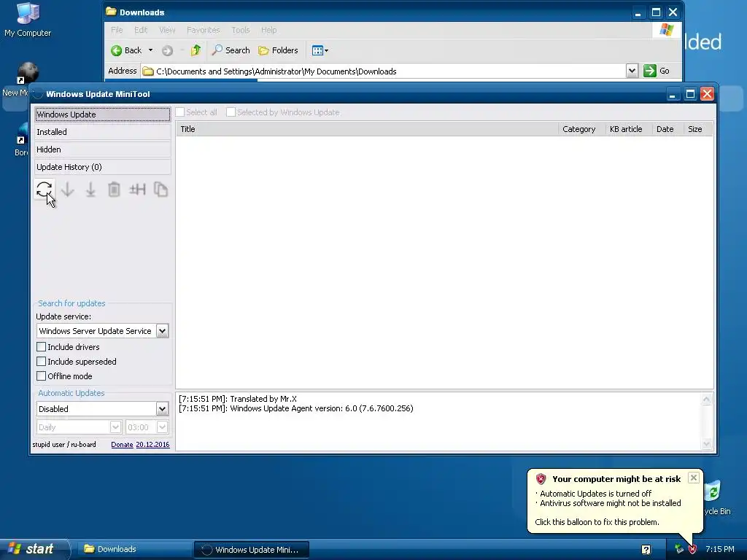
Task: Click the security shield tray icon
Action: click(693, 549)
